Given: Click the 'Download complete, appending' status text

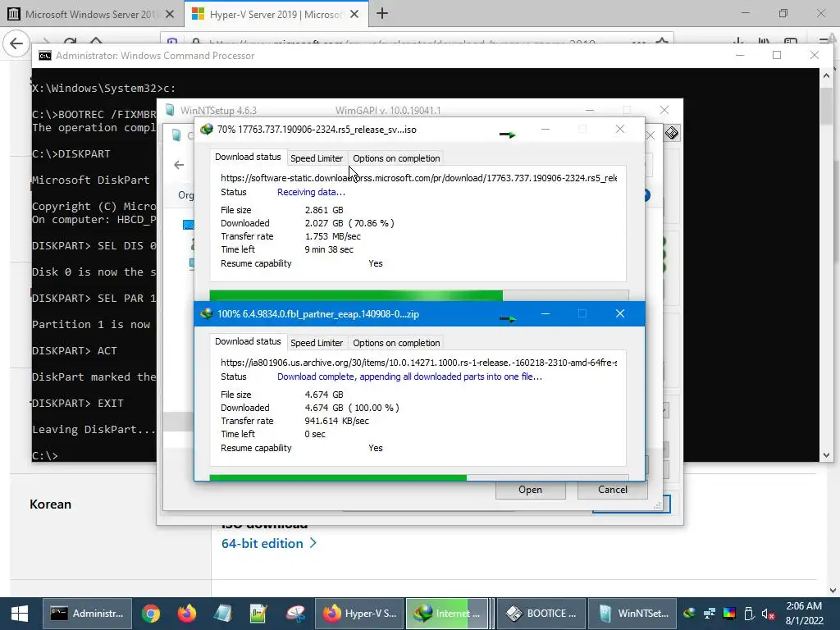Looking at the screenshot, I should click(x=410, y=377).
